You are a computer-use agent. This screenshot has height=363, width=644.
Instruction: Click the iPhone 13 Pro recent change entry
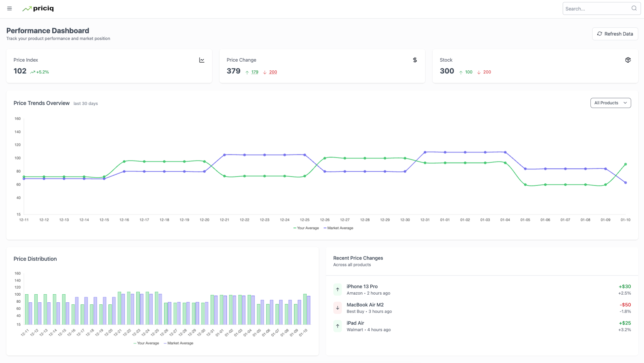482,289
